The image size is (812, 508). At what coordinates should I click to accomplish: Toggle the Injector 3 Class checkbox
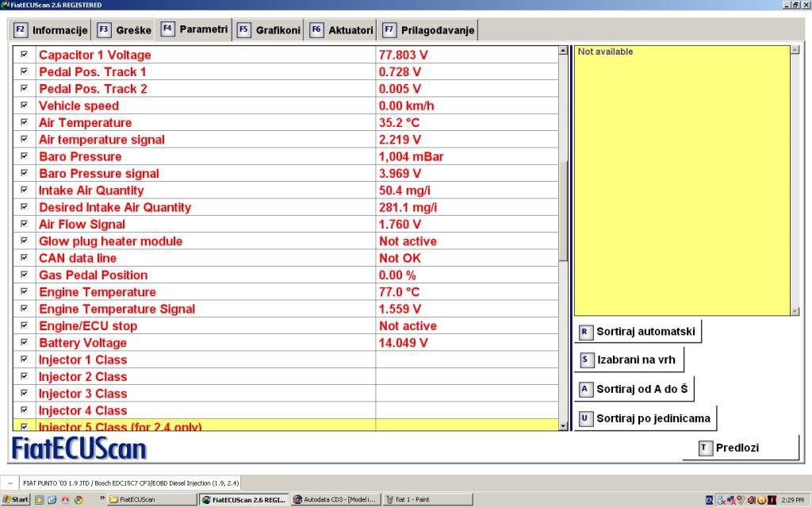tap(24, 393)
